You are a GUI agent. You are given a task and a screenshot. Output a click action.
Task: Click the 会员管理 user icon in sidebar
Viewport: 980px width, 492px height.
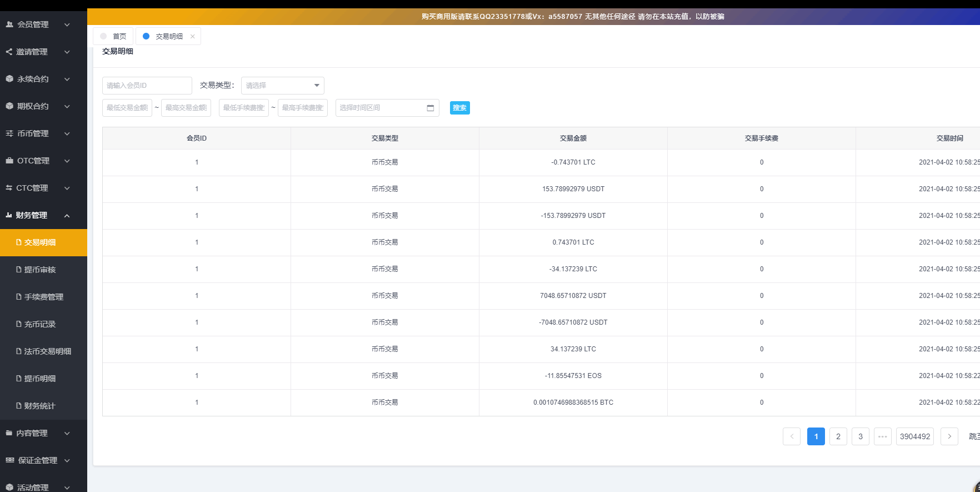9,24
